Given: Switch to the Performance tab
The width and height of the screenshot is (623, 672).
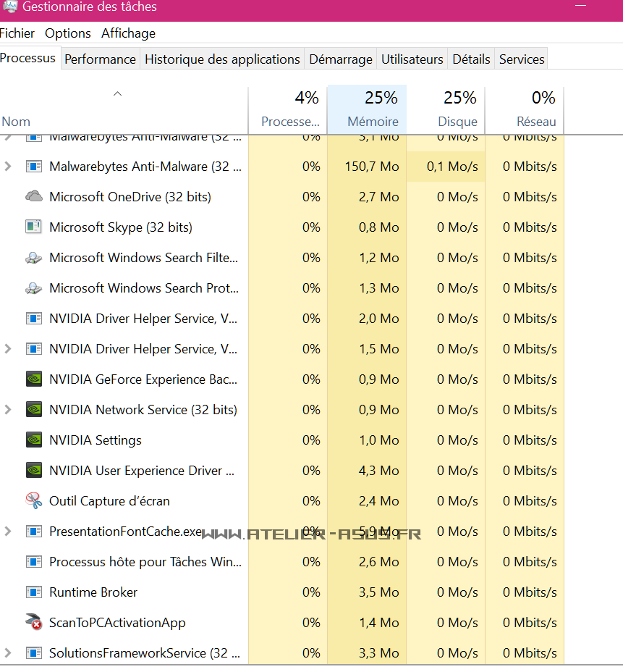Looking at the screenshot, I should 100,59.
